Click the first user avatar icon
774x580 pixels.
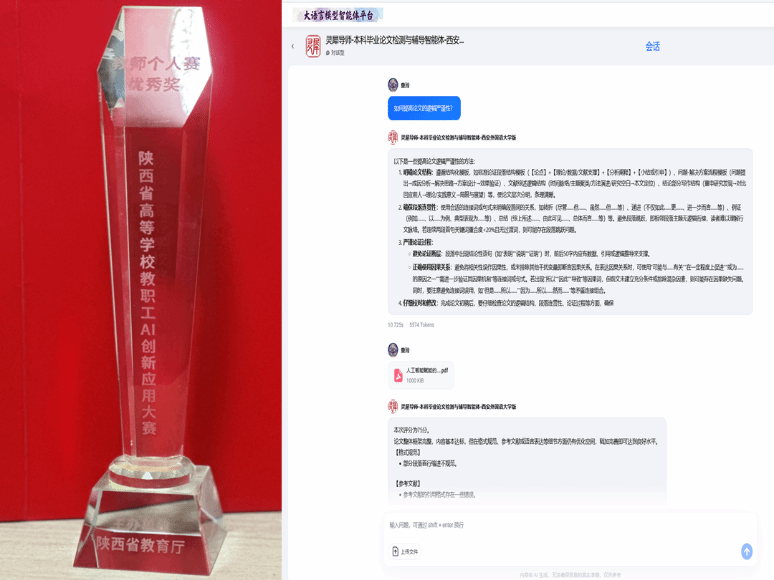click(393, 85)
